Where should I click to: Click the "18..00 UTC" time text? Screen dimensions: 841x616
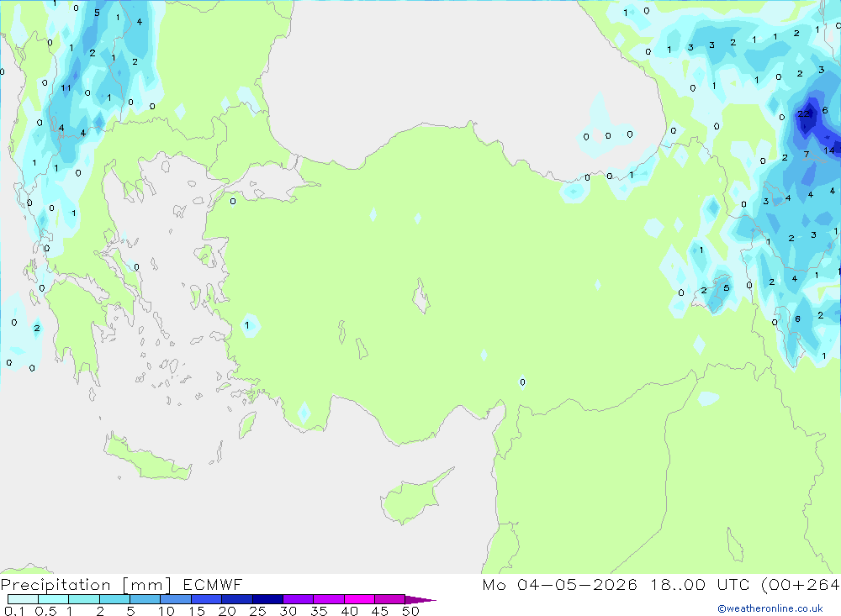click(x=700, y=584)
